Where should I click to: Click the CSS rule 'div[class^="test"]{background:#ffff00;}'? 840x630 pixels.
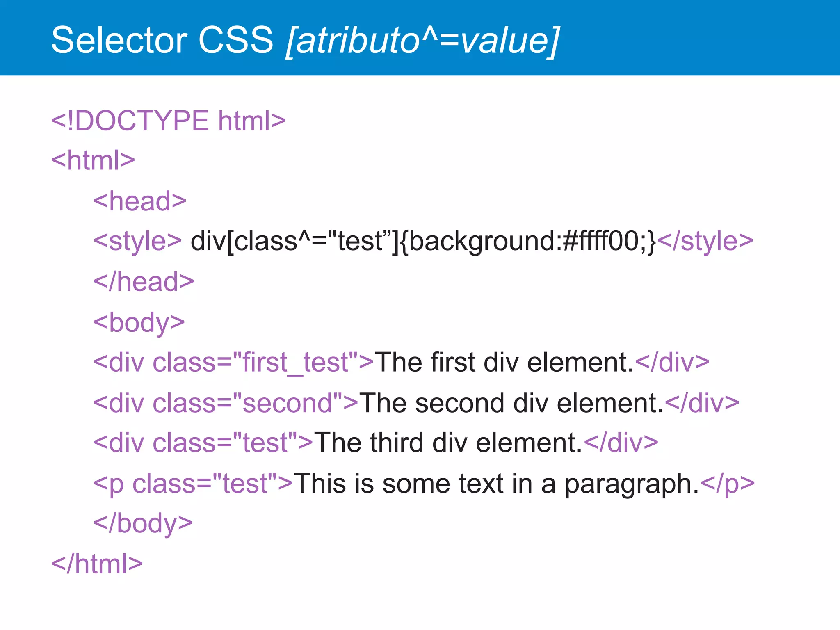click(x=424, y=241)
